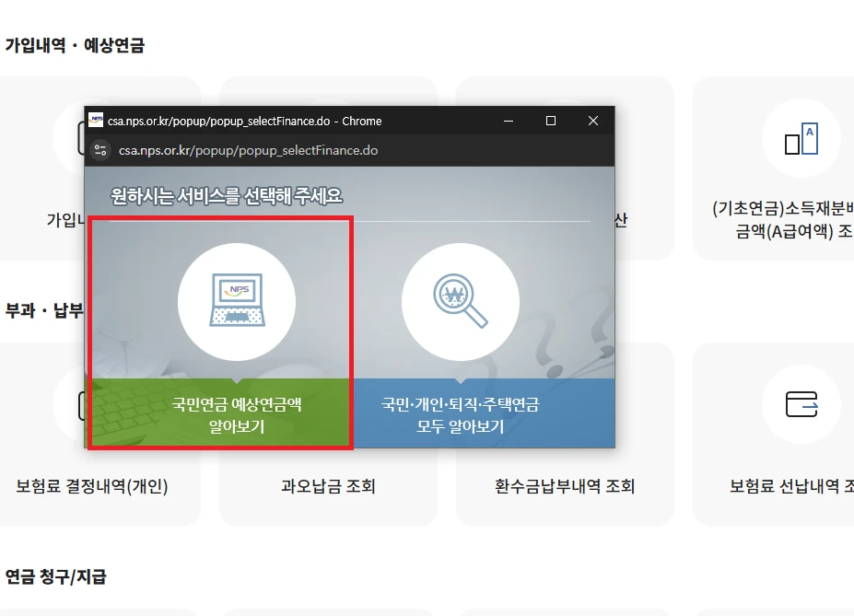Image resolution: width=854 pixels, height=616 pixels.
Task: Click the 연금 청구/지급 section heading
Action: tap(55, 576)
